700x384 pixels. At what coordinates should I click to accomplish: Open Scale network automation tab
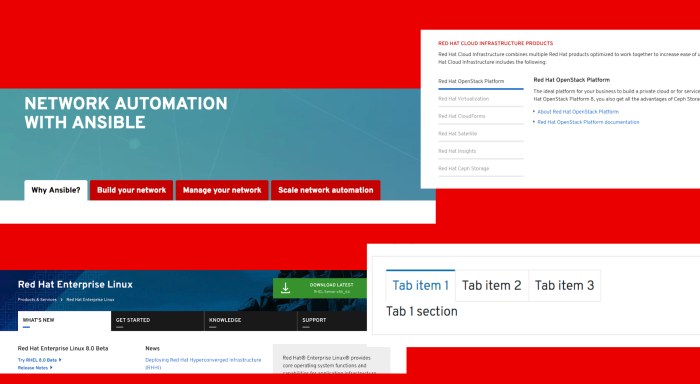pos(325,190)
